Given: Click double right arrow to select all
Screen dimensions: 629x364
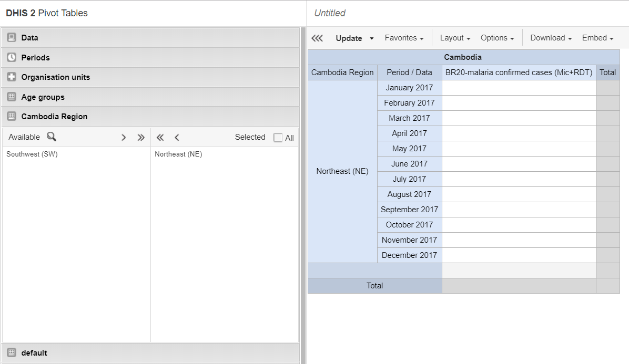Looking at the screenshot, I should pos(141,138).
